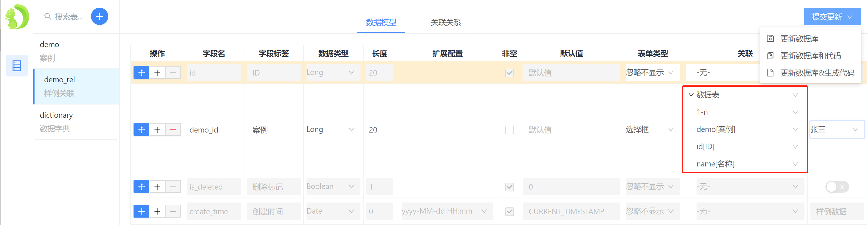The height and width of the screenshot is (225, 868).
Task: Open 选择框 form type dropdown
Action: click(652, 130)
